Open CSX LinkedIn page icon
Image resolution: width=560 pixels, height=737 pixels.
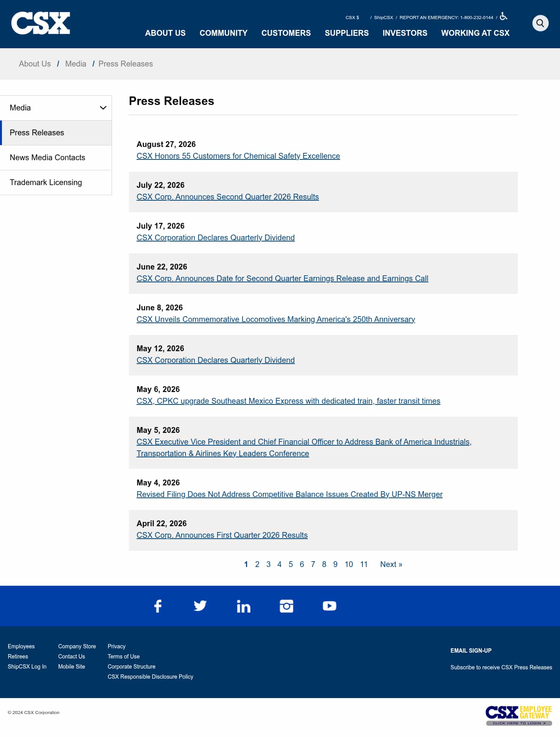(x=243, y=606)
